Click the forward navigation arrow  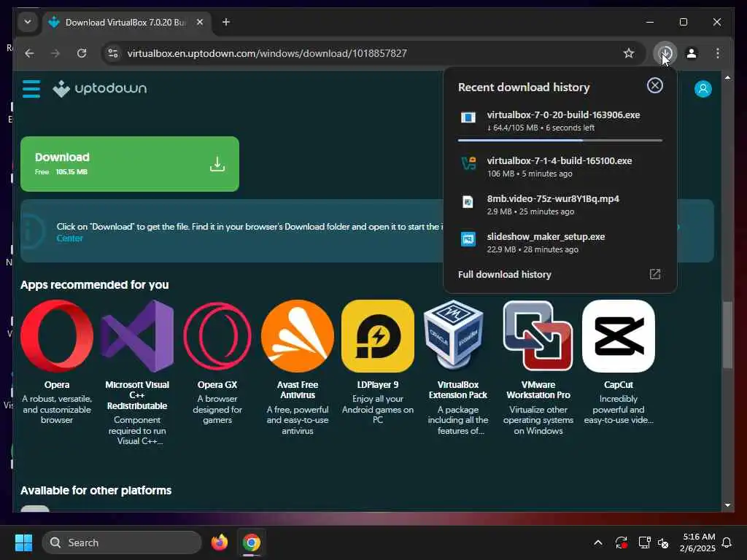point(55,52)
